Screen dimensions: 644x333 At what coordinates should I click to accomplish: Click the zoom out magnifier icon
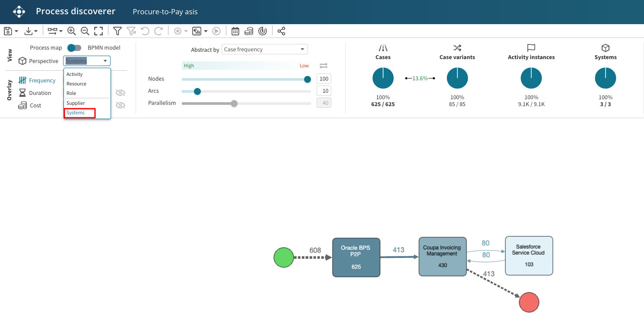[x=85, y=31]
